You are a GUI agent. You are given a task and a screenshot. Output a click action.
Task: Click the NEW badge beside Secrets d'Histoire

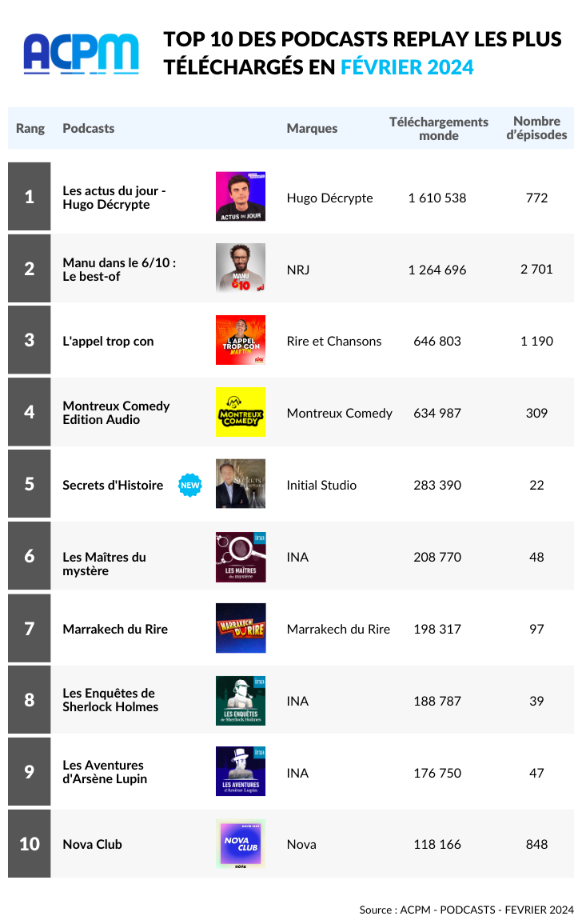[x=189, y=485]
